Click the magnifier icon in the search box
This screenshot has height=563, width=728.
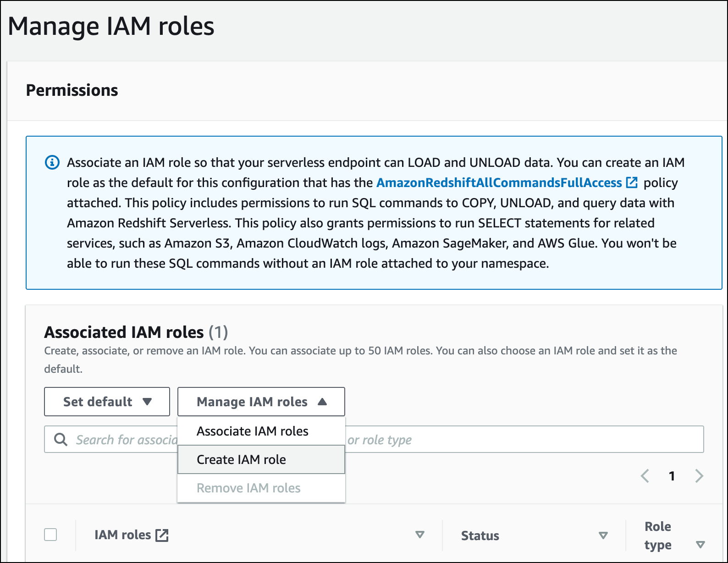61,439
